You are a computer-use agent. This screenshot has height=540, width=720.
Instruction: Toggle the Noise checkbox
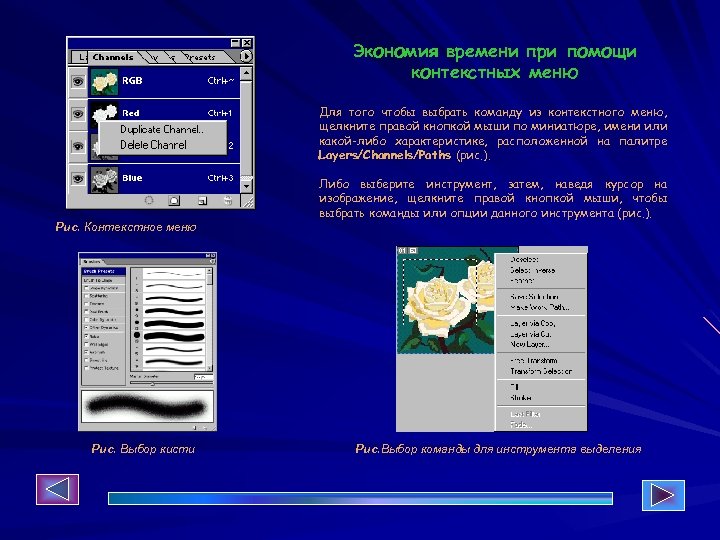point(86,336)
